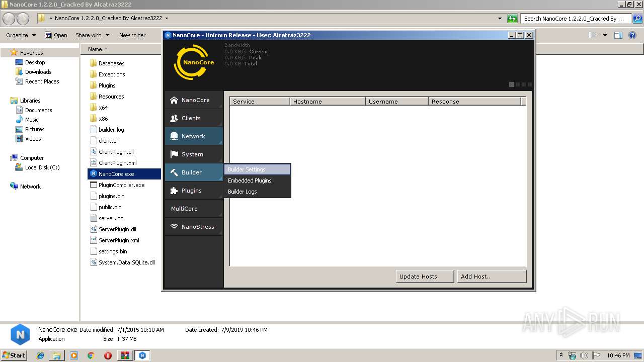Select PluginCompiler.exe file in Explorer

pos(117,185)
